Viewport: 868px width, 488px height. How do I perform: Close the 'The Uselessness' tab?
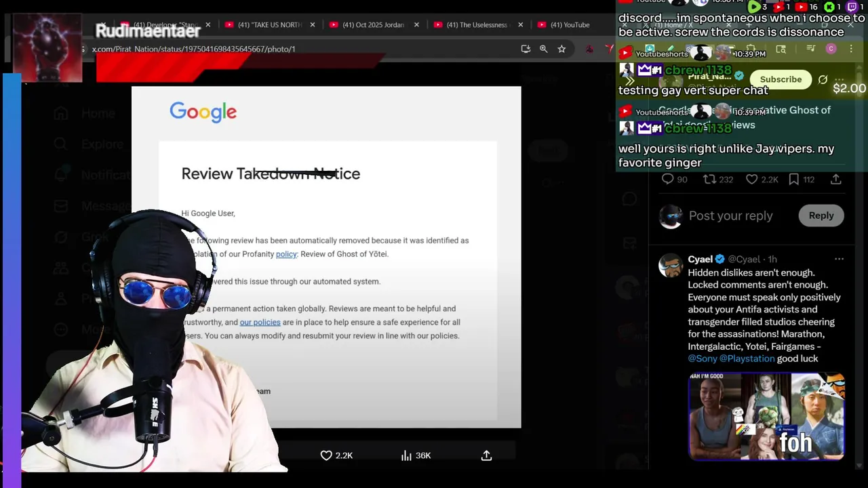coord(521,25)
